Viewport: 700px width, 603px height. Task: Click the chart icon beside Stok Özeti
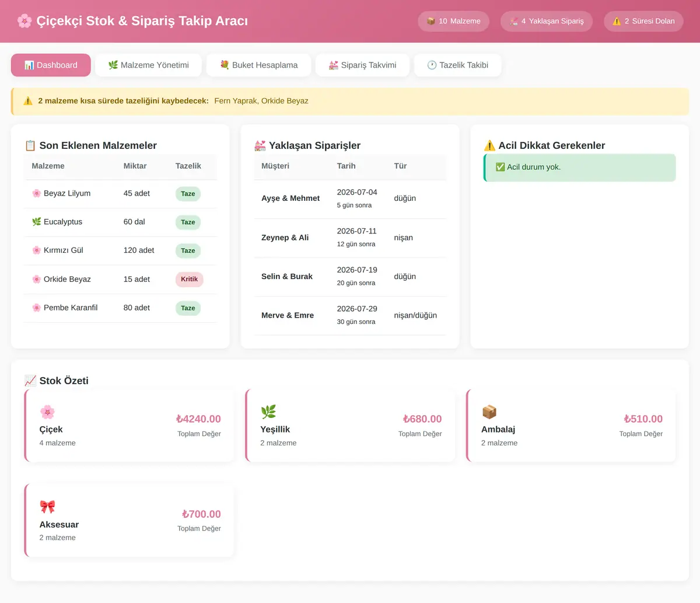click(30, 381)
